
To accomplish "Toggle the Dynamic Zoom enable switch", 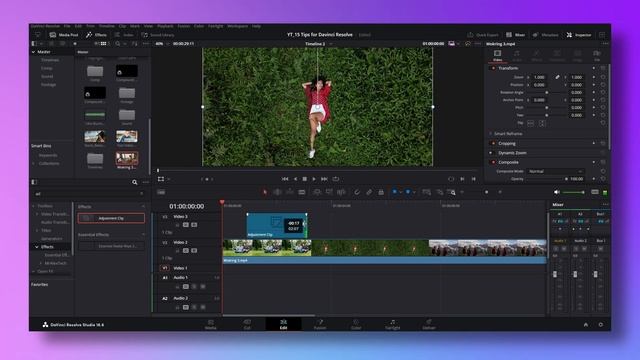I will [491, 153].
